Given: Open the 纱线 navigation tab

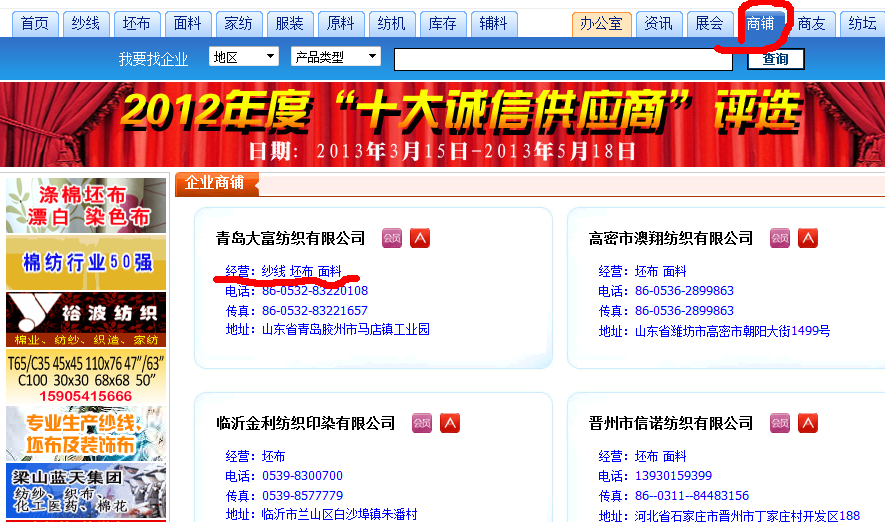Looking at the screenshot, I should 87,24.
